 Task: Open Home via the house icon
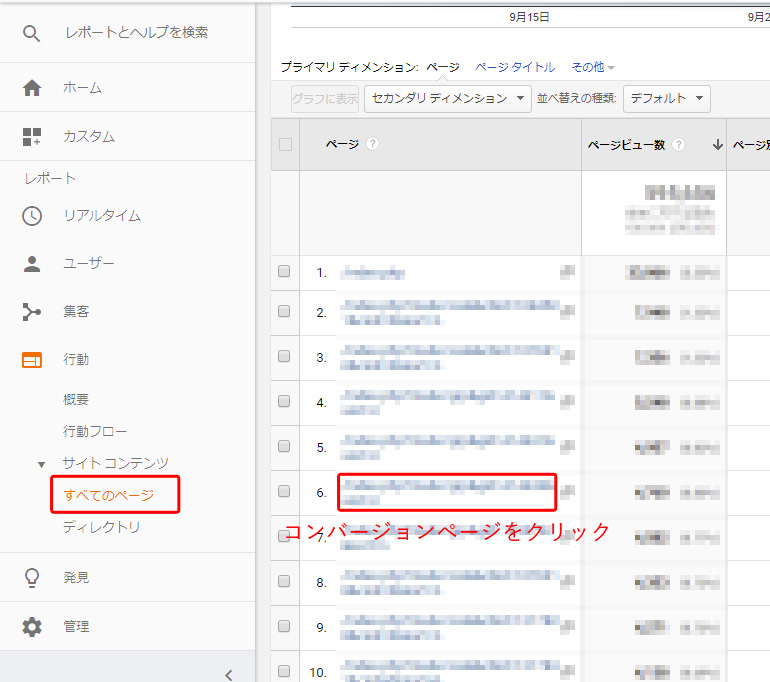[x=32, y=88]
